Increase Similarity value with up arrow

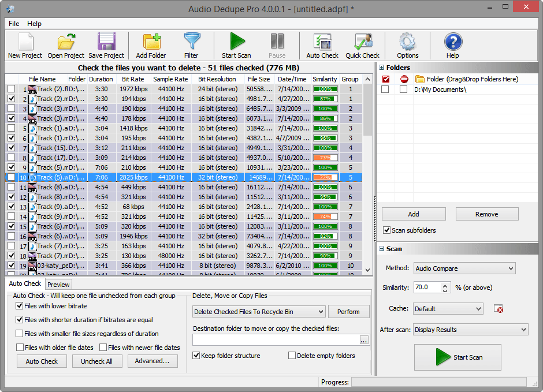[445, 285]
